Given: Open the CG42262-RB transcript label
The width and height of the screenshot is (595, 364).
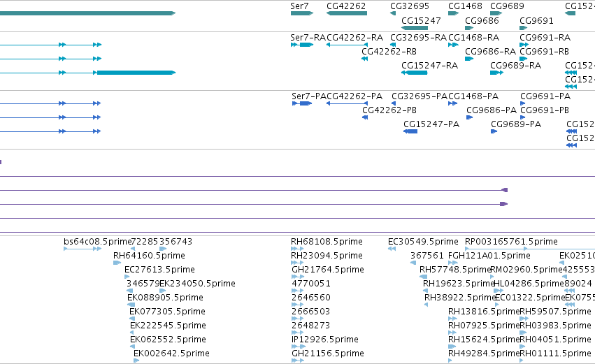Looking at the screenshot, I should coord(389,52).
